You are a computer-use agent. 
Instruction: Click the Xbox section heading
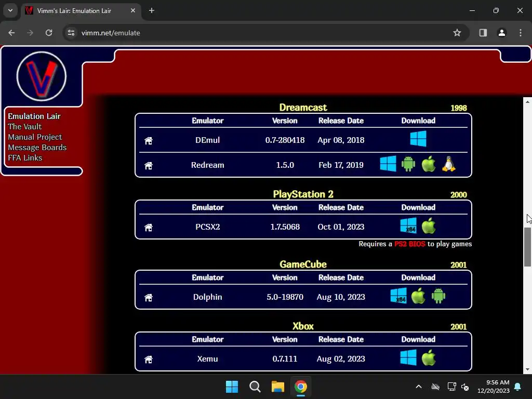click(303, 326)
